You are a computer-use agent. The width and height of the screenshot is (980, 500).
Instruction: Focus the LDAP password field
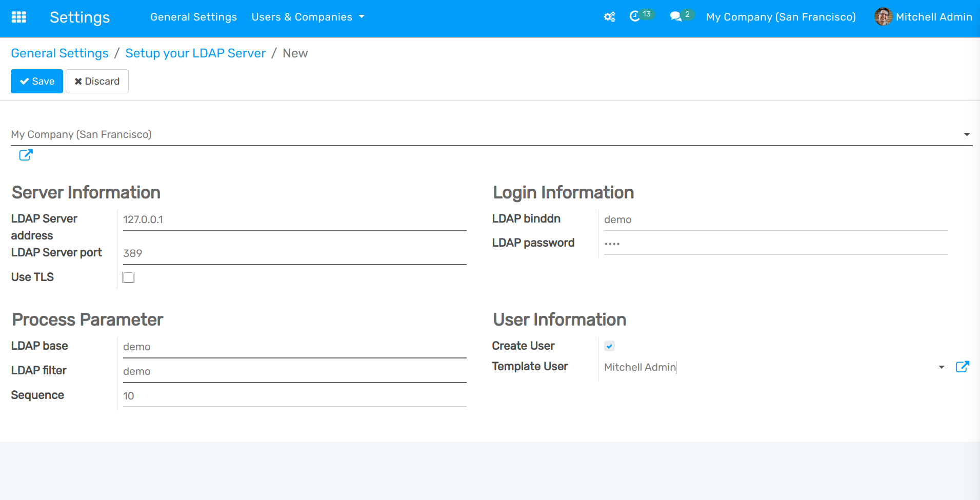tap(775, 244)
